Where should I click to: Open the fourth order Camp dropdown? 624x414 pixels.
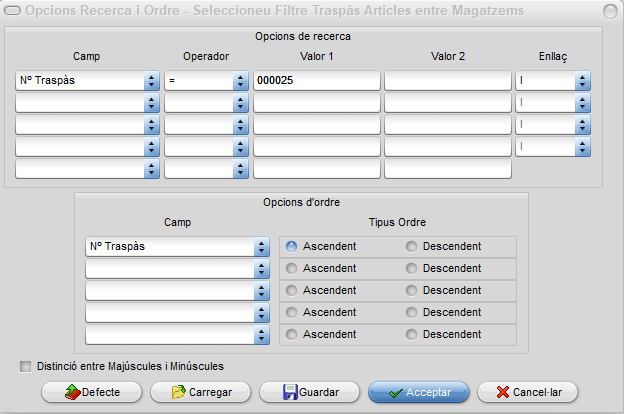click(177, 312)
